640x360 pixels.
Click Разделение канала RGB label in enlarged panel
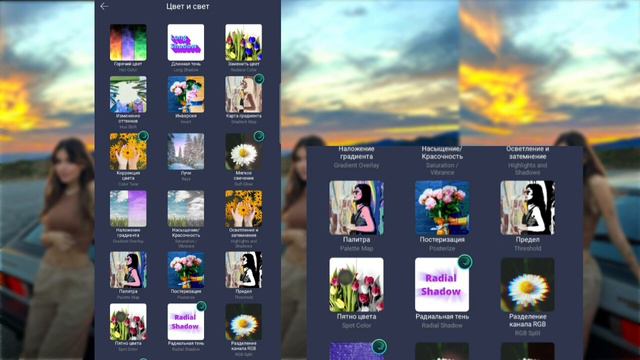pos(528,320)
